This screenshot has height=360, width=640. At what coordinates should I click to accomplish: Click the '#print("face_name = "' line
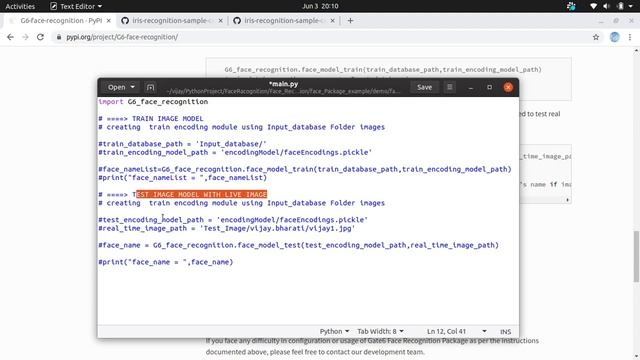(166, 262)
